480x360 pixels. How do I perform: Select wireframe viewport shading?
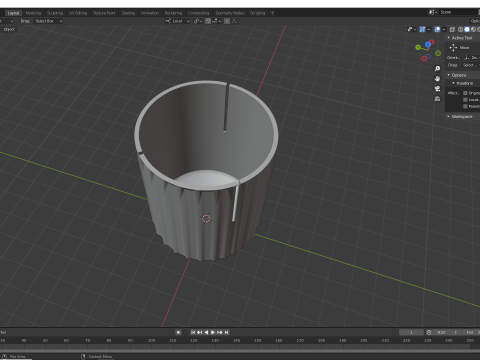click(x=461, y=29)
